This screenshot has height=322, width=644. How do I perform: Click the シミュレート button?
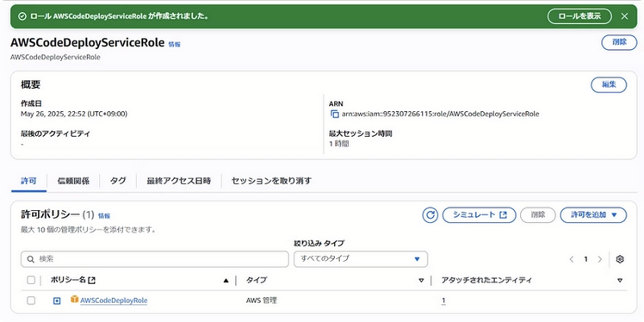(x=479, y=214)
